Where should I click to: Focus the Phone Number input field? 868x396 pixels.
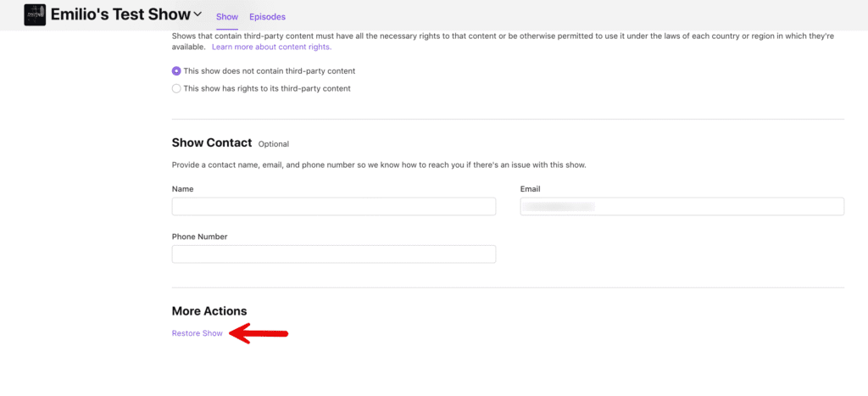pyautogui.click(x=333, y=254)
